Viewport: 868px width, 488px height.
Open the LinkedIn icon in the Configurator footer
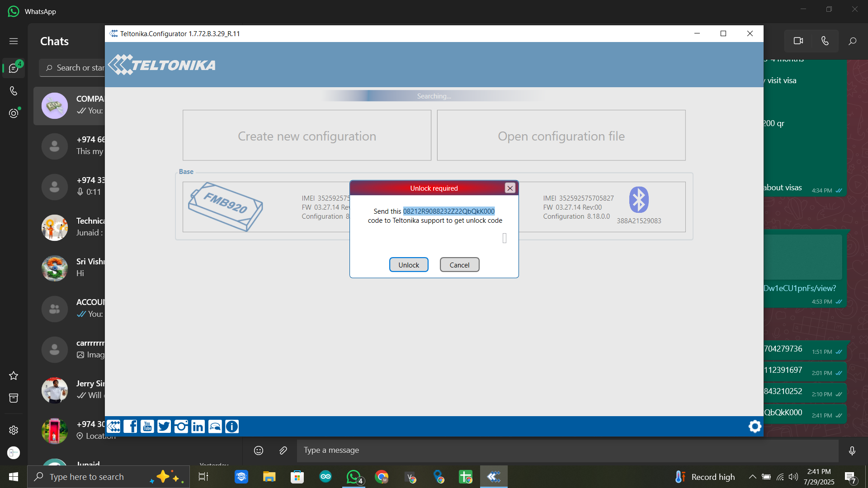(198, 427)
